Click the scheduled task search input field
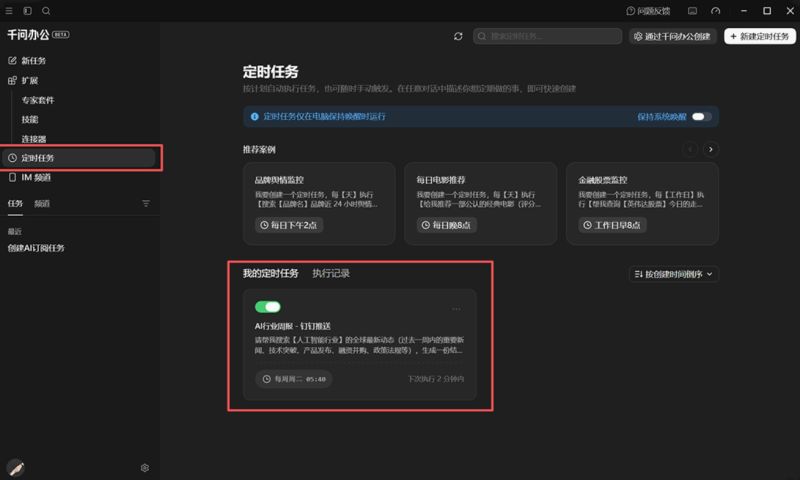Screen dimensions: 800x480 point(547,36)
